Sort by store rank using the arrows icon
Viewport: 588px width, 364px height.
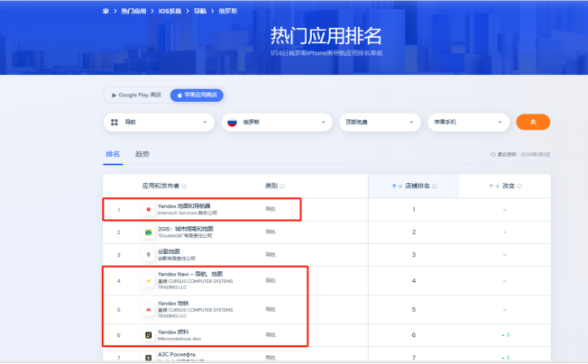pos(397,187)
